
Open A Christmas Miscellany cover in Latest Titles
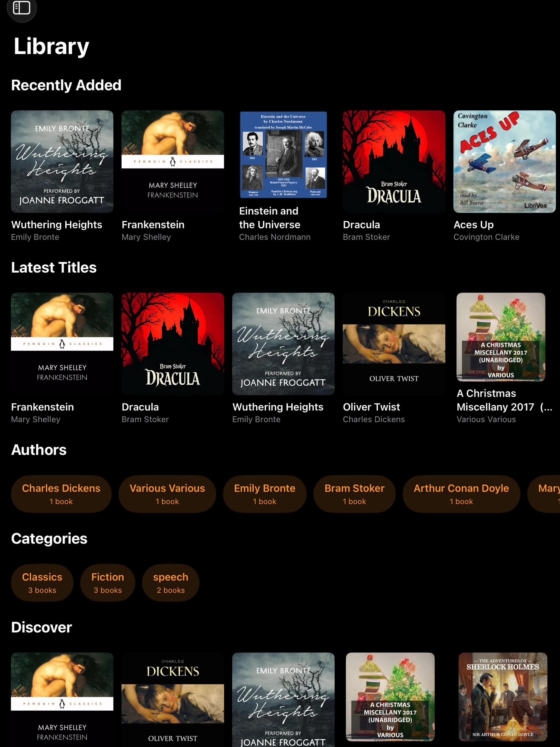tap(501, 337)
